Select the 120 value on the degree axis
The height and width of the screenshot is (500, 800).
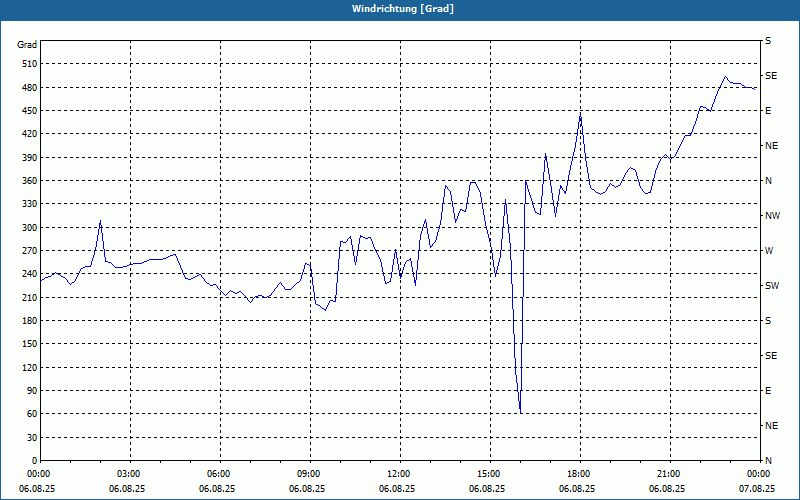30,367
